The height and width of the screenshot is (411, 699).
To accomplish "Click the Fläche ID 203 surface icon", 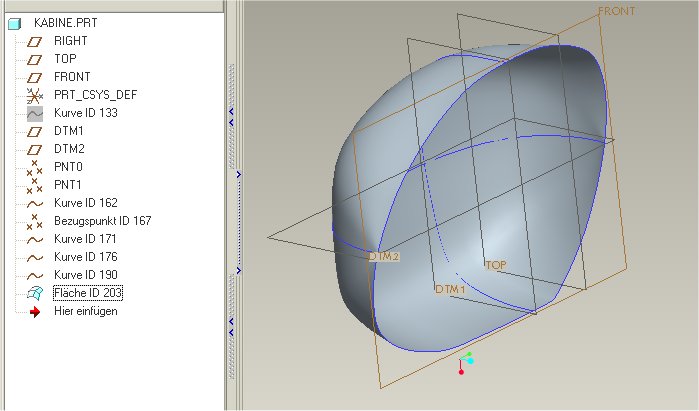I will pyautogui.click(x=35, y=293).
